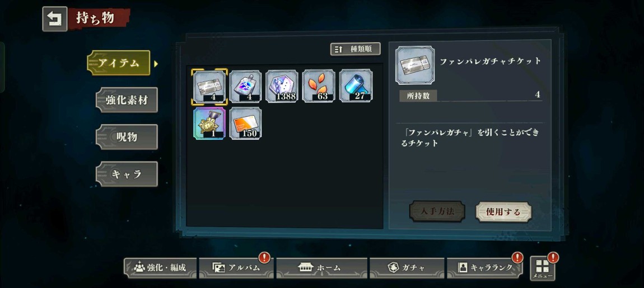
Task: Switch to the アイテム tab
Action: 119,63
